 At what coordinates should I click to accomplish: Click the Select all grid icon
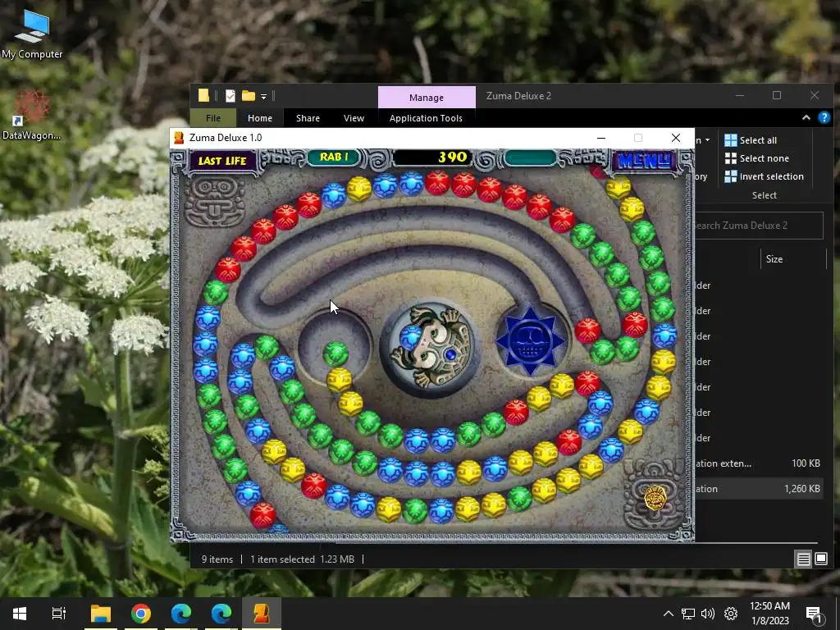(730, 140)
